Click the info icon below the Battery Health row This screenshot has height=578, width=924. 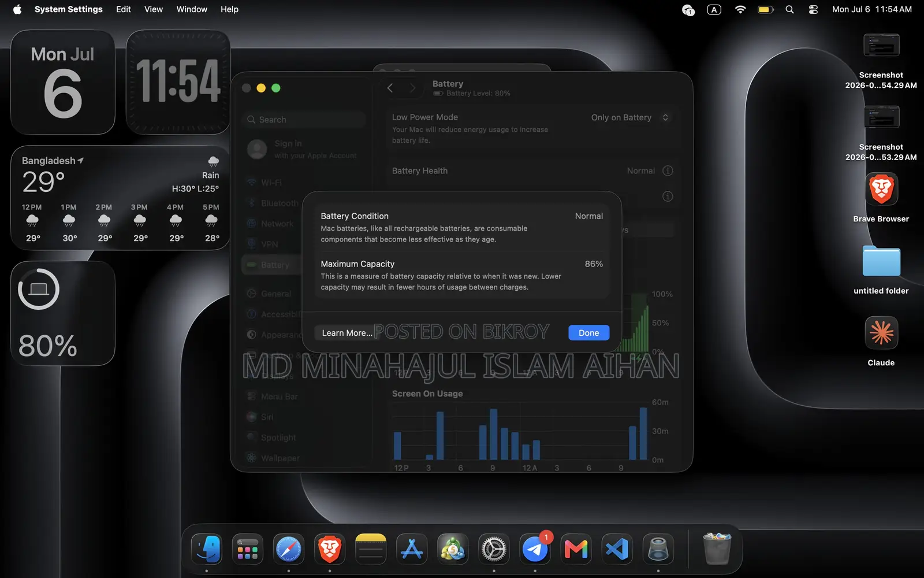pyautogui.click(x=668, y=197)
